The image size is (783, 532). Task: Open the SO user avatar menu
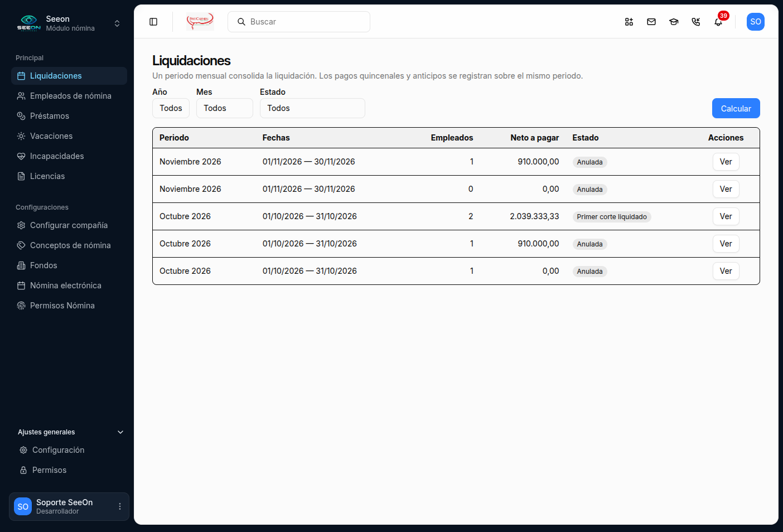tap(756, 22)
